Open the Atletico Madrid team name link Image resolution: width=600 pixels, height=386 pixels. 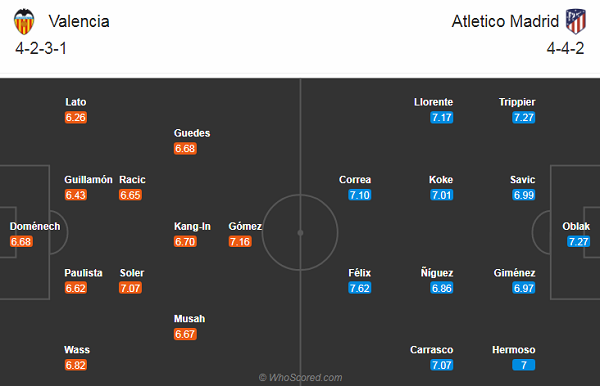(505, 21)
